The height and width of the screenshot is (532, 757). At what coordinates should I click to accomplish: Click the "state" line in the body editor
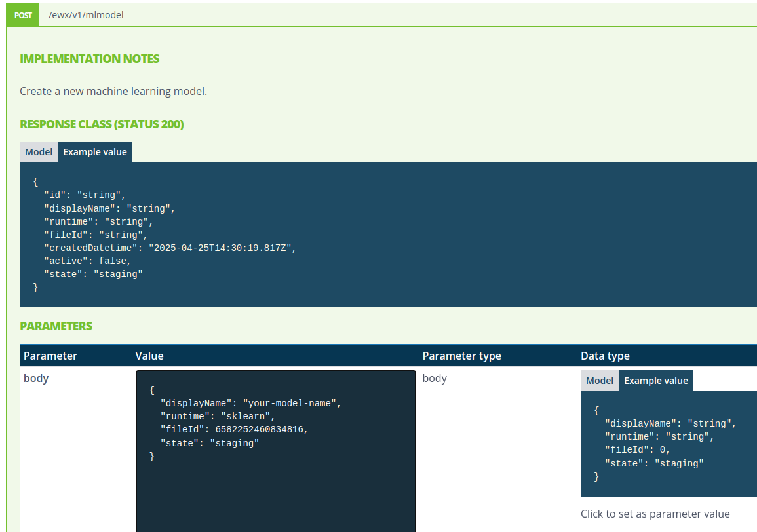210,444
